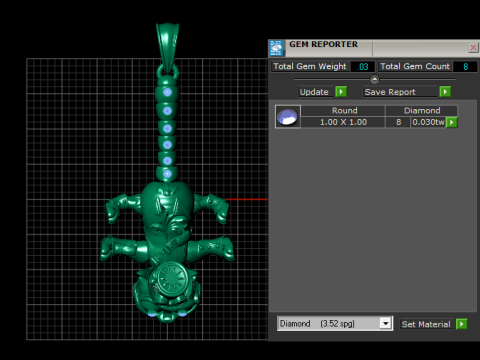Click the 'Total Gem Count' label
Image resolution: width=480 pixels, height=360 pixels.
click(415, 66)
